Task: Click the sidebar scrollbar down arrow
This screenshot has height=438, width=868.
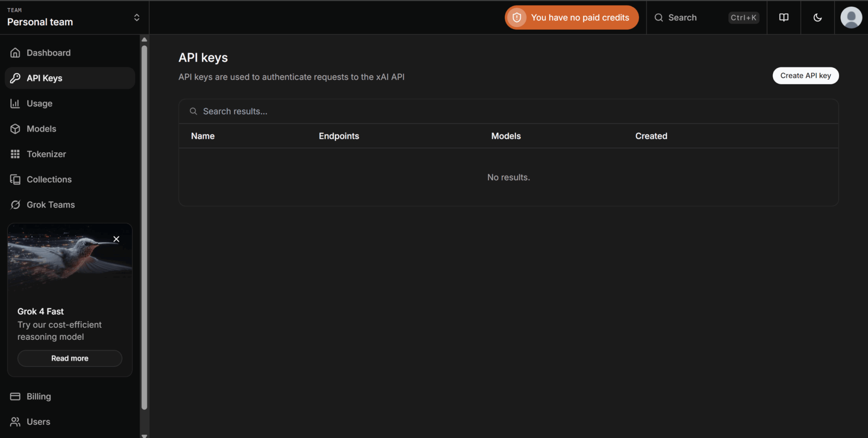Action: (x=144, y=435)
